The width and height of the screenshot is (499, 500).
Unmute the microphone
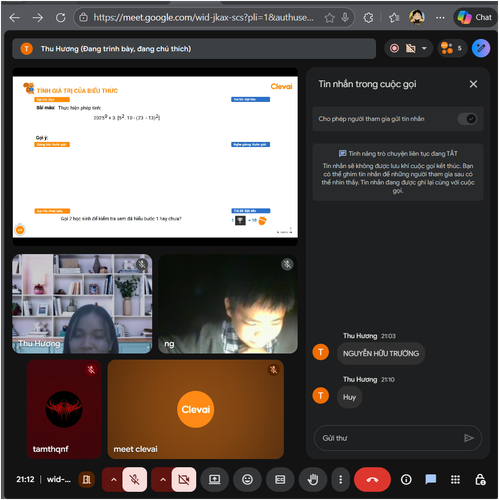click(135, 480)
